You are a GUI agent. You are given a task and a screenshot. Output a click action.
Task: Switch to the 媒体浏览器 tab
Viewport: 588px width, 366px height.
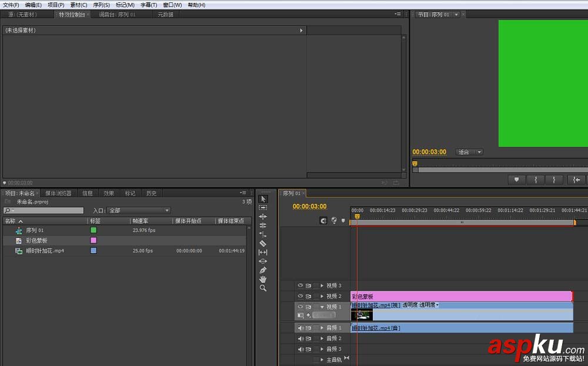click(58, 193)
